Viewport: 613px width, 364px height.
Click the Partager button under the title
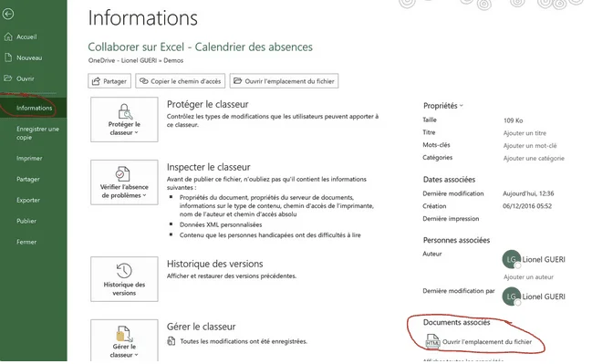[x=109, y=81]
